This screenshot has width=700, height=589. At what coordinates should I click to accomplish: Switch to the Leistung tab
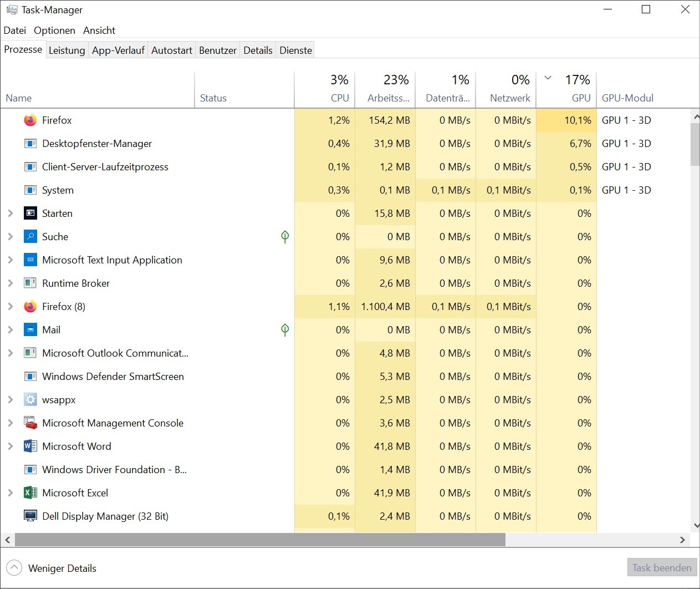67,50
